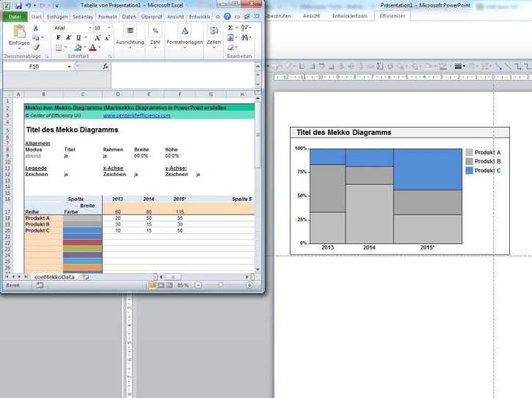Click the insert worksheet tab icon
The width and height of the screenshot is (532, 398).
86,277
